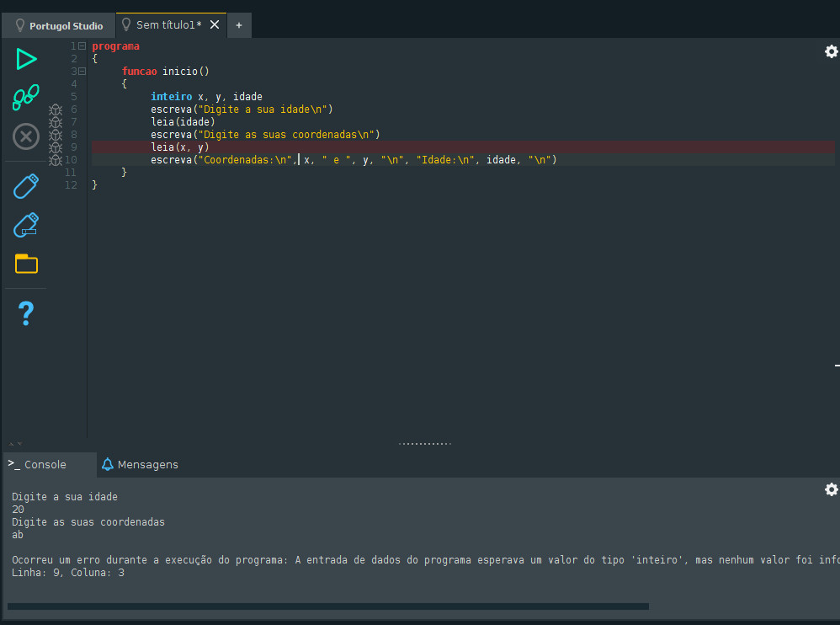Click the "Idade:\n" string on line 10
Image resolution: width=840 pixels, height=625 pixels.
coord(445,160)
